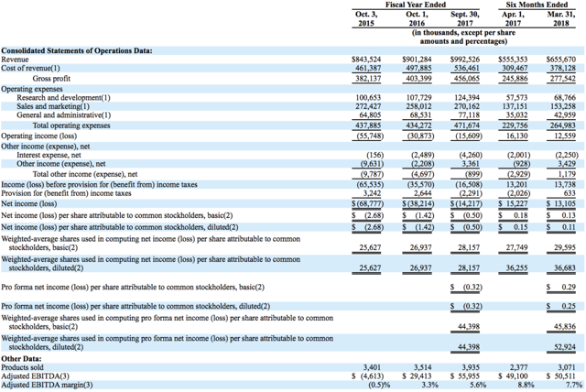Select the 'Other Data:' heading
586x392 pixels.
[21, 359]
